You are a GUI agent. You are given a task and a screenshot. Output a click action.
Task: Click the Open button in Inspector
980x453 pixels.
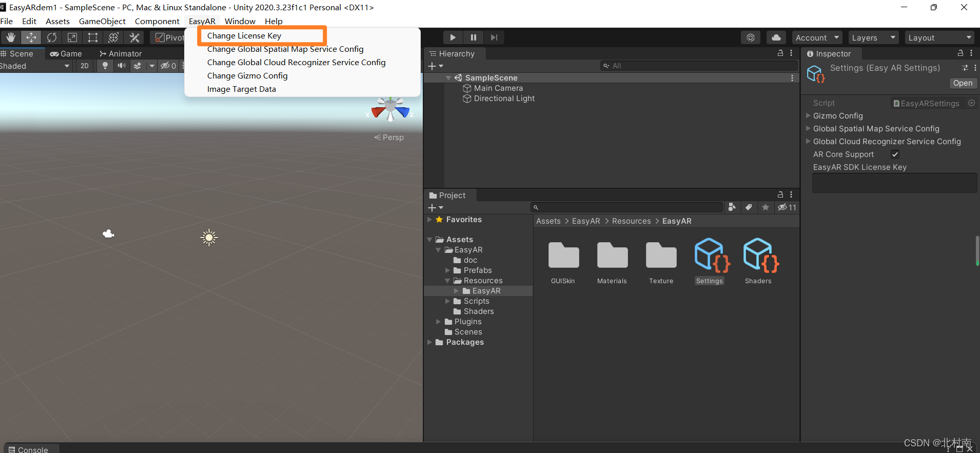(x=963, y=83)
